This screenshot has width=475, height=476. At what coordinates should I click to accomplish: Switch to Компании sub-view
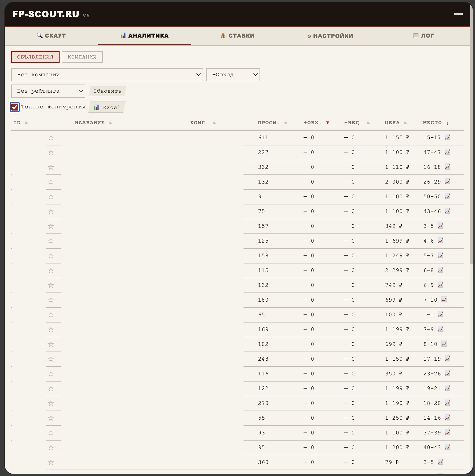pos(82,57)
